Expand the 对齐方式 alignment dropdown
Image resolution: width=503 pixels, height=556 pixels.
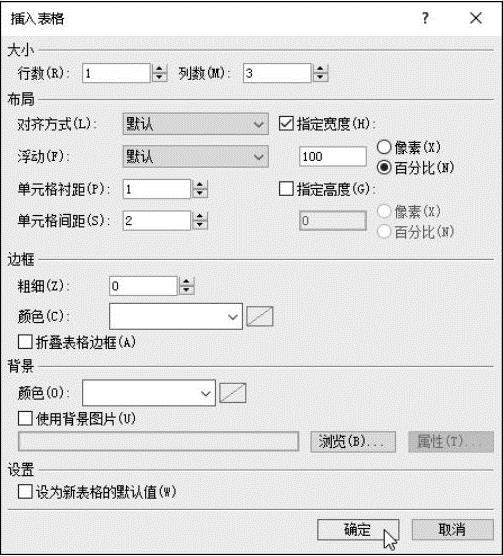click(196, 124)
